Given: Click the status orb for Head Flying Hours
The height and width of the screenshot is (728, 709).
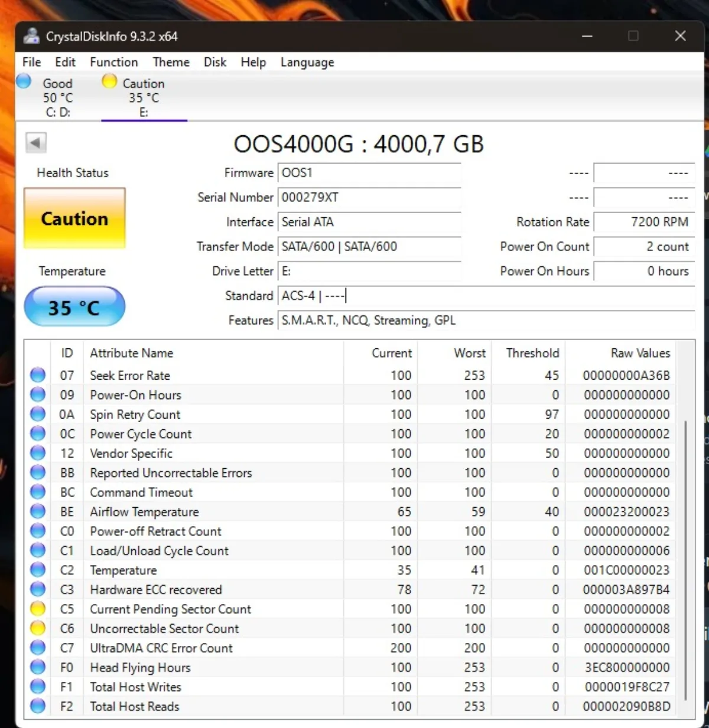Looking at the screenshot, I should click(38, 667).
